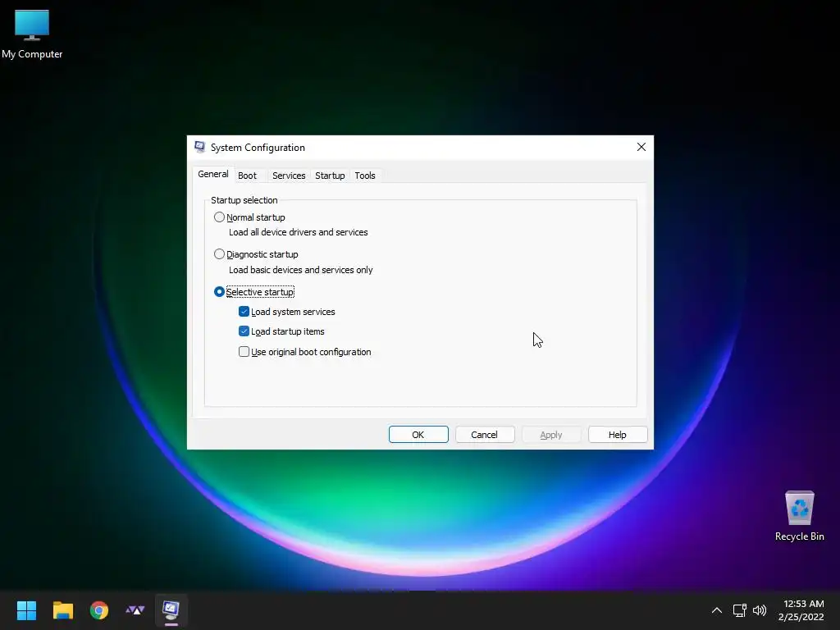Image resolution: width=840 pixels, height=630 pixels.
Task: Open the Windows Start menu
Action: [26, 610]
